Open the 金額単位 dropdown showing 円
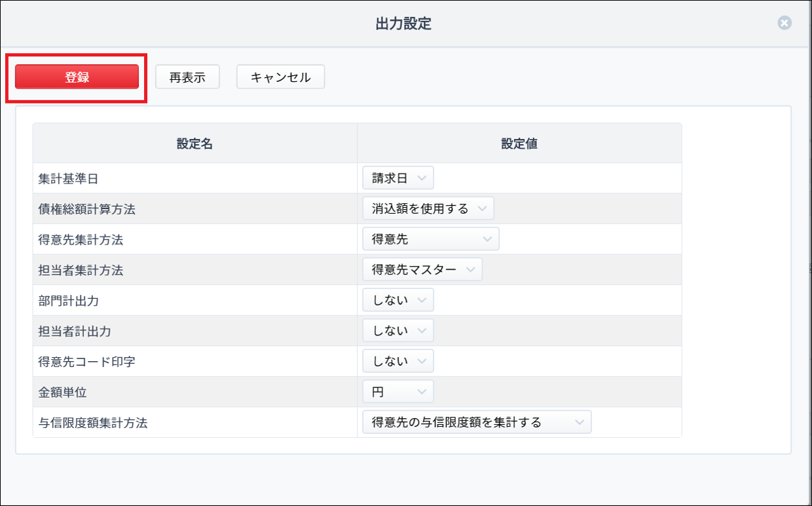This screenshot has width=812, height=506. (398, 392)
